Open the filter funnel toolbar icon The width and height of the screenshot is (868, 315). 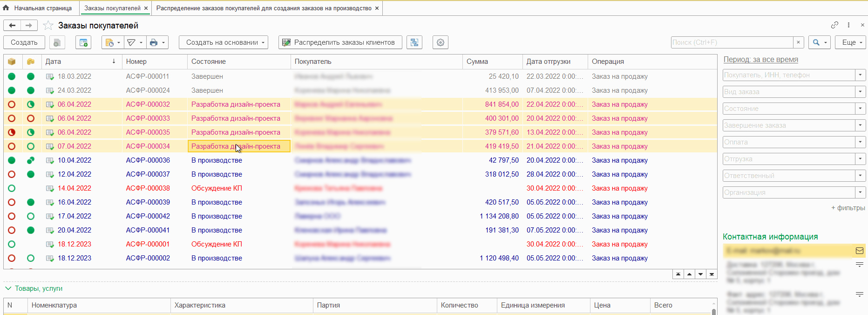tap(132, 42)
